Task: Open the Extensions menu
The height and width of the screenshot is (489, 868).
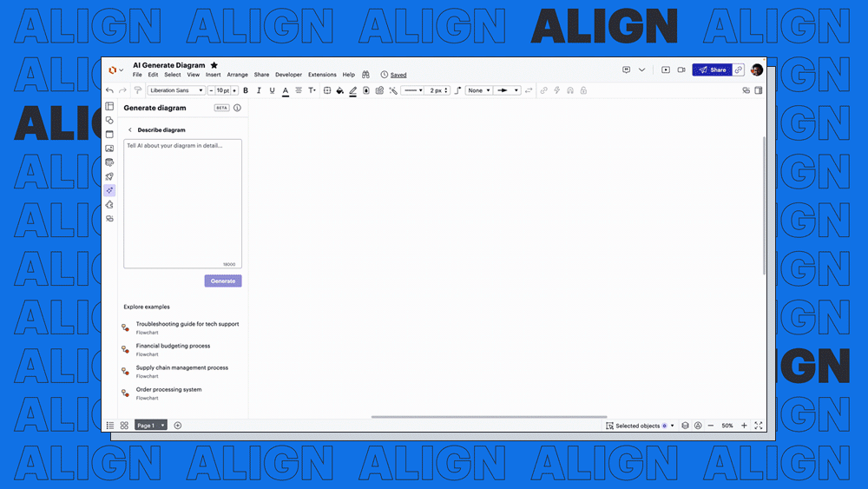Action: point(322,75)
